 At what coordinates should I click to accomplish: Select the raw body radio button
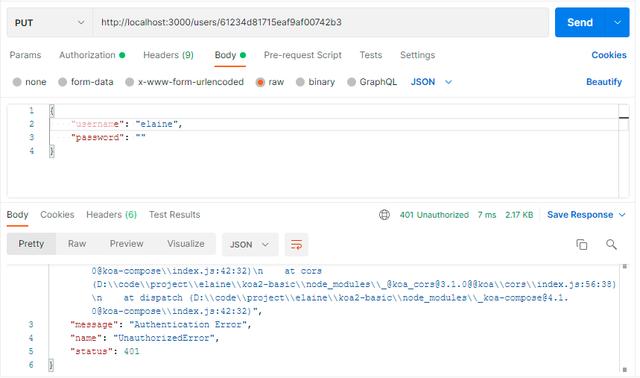tap(260, 82)
